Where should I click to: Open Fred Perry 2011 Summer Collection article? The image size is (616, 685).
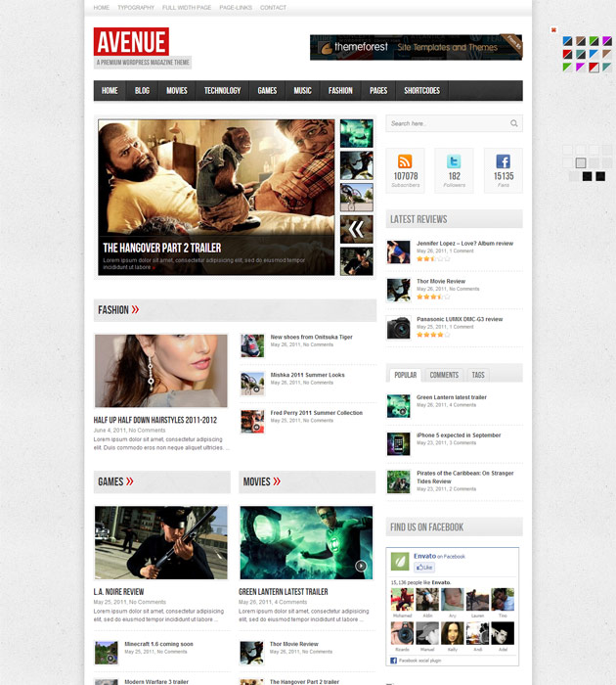tap(316, 413)
